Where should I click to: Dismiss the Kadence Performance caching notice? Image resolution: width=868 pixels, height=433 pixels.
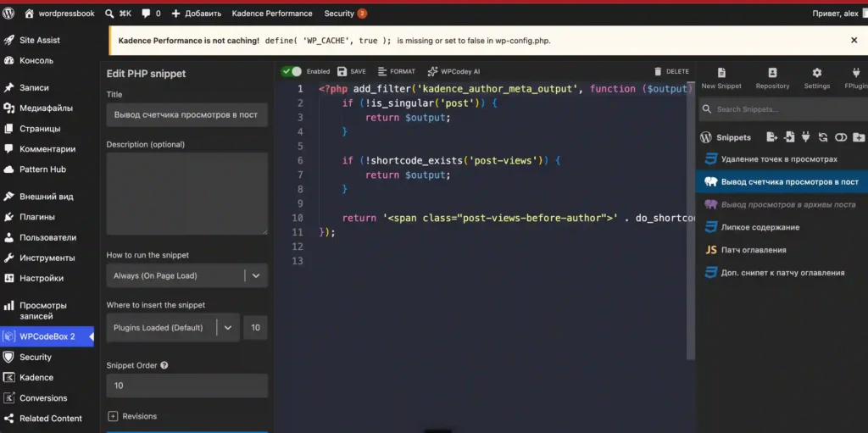pos(854,40)
